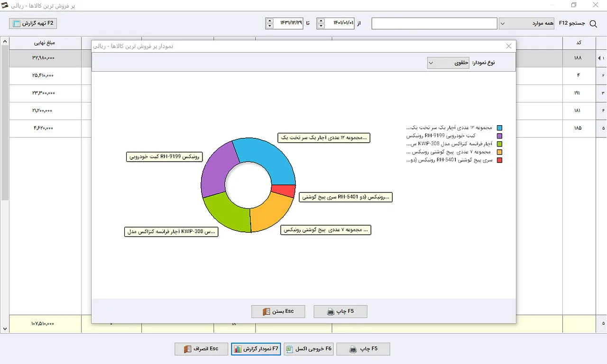Click the orange legend swatch for مجموعه ۷ عددی پیچ گوشتی
Image resolution: width=607 pixels, height=364 pixels.
coord(499,152)
